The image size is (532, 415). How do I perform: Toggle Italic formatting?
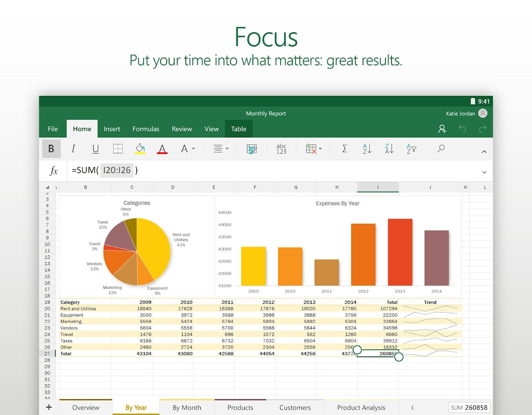pyautogui.click(x=73, y=149)
